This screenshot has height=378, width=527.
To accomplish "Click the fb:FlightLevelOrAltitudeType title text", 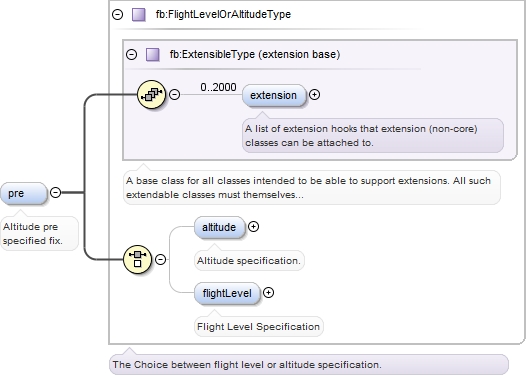I will coord(223,14).
